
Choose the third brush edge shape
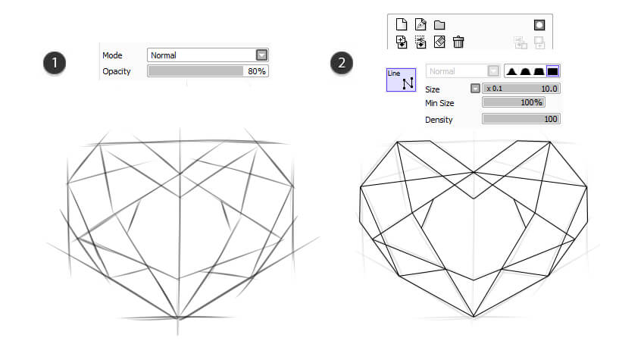(x=539, y=71)
